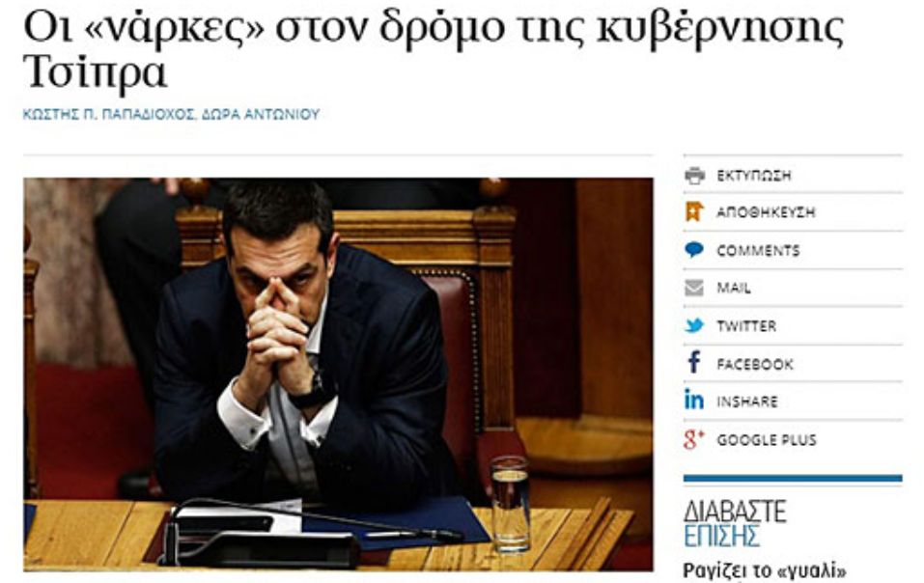Share via the Twitter bird icon

tap(694, 325)
